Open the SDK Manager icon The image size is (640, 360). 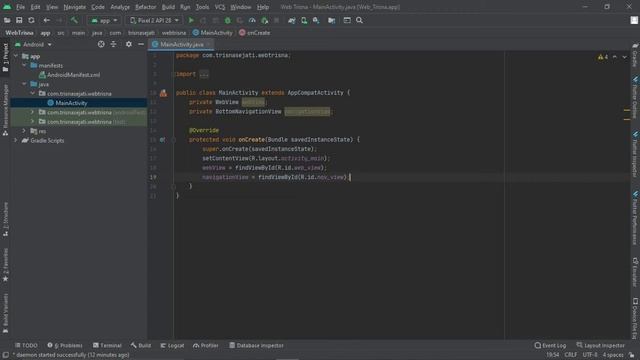(x=316, y=20)
